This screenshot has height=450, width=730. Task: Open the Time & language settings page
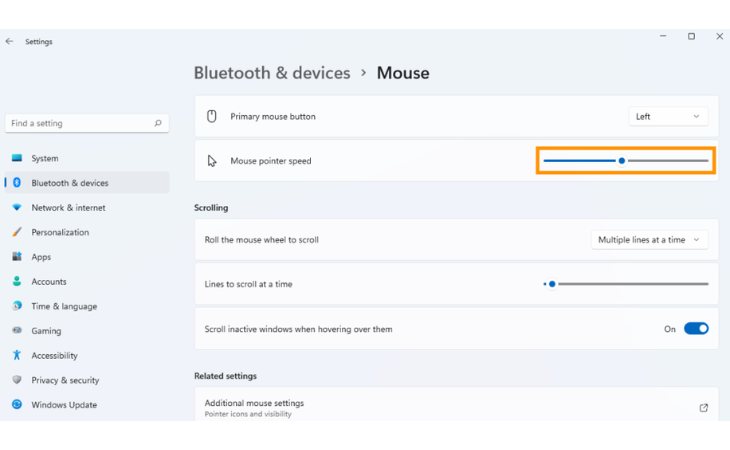(x=64, y=306)
